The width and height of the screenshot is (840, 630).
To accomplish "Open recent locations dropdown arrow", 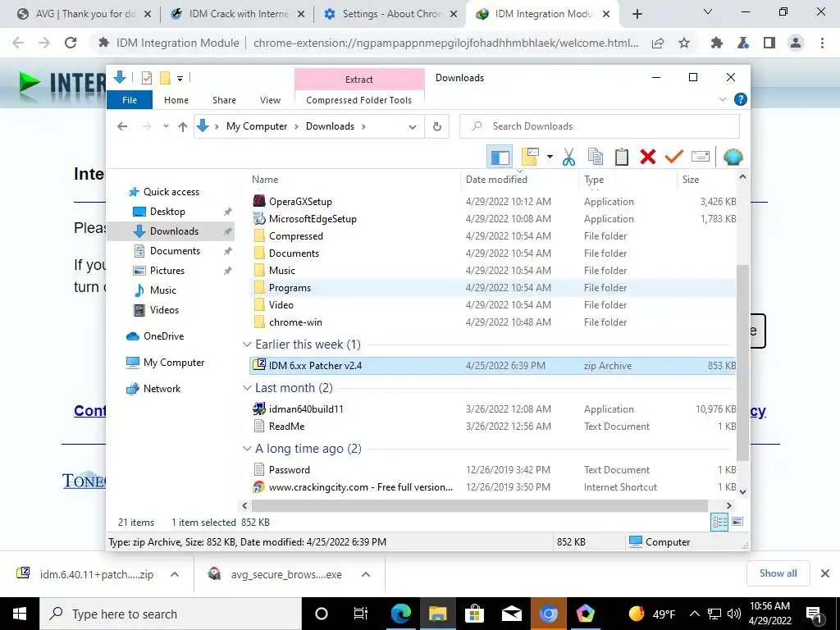I will (x=166, y=126).
